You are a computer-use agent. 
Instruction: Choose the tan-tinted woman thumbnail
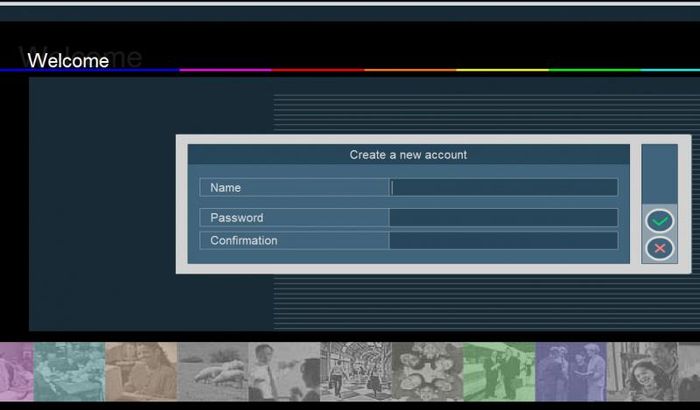coord(141,372)
